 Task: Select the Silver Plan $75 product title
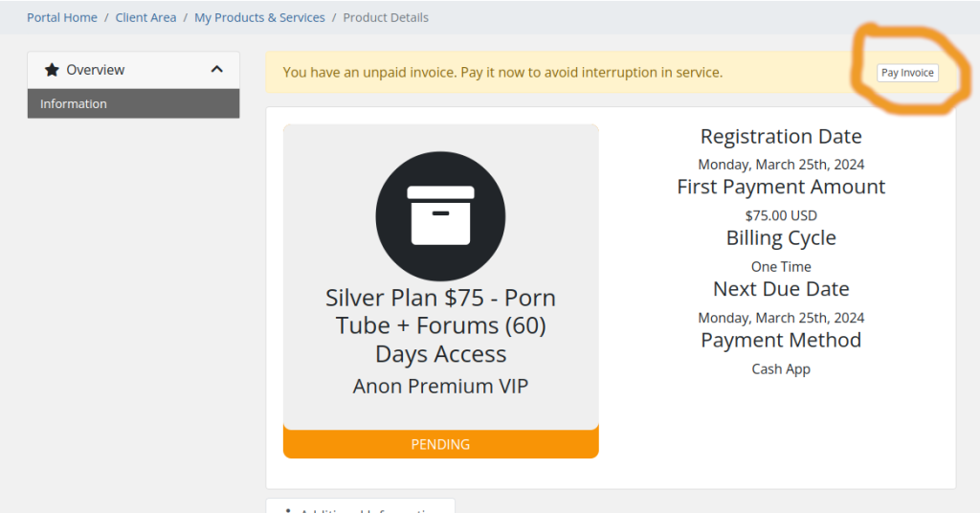440,325
